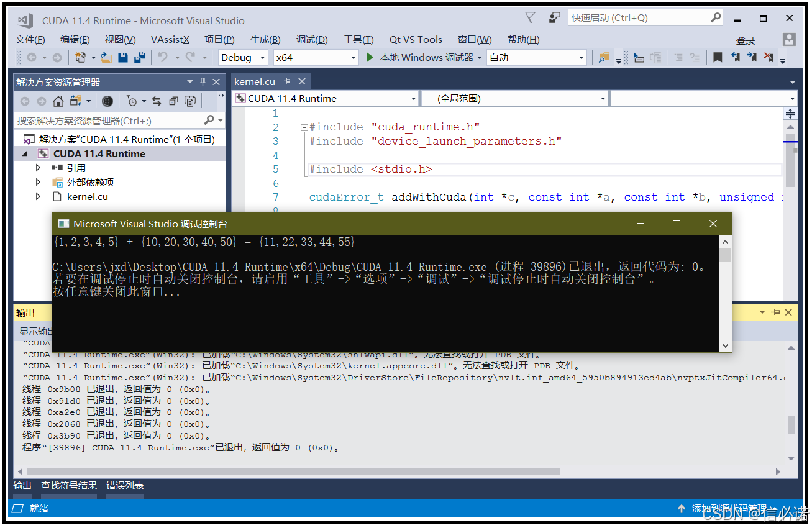Click the New Project toolbar icon
The width and height of the screenshot is (812, 528).
pos(80,57)
